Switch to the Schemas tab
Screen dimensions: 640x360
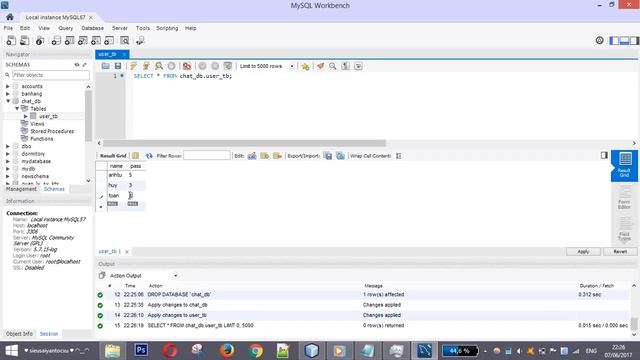tap(54, 189)
